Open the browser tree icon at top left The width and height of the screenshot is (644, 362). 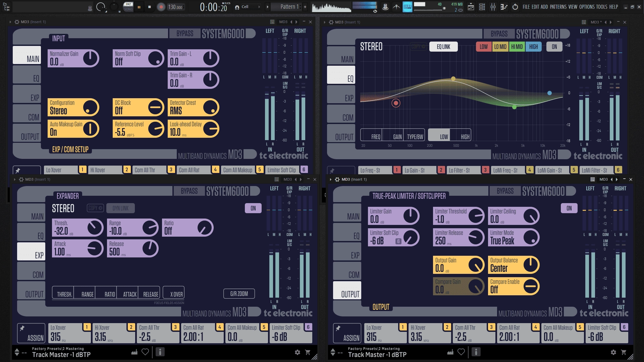tap(6, 6)
